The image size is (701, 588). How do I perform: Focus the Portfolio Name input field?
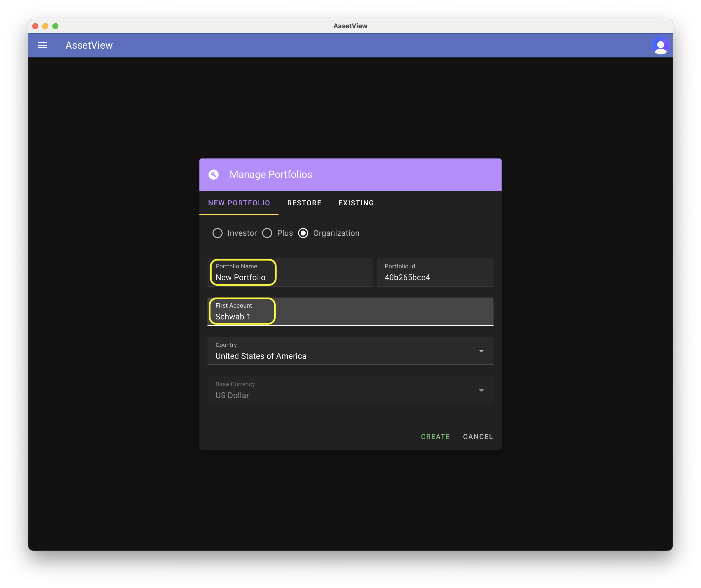click(x=290, y=273)
